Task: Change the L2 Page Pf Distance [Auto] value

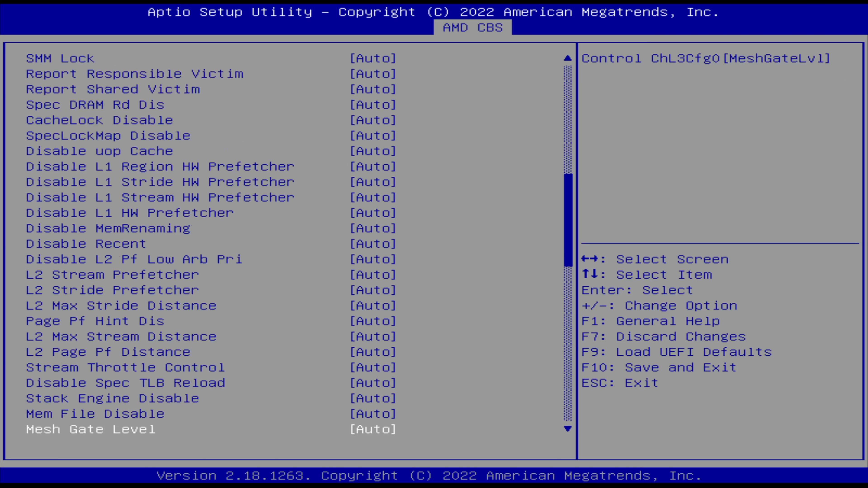Action: pos(373,352)
